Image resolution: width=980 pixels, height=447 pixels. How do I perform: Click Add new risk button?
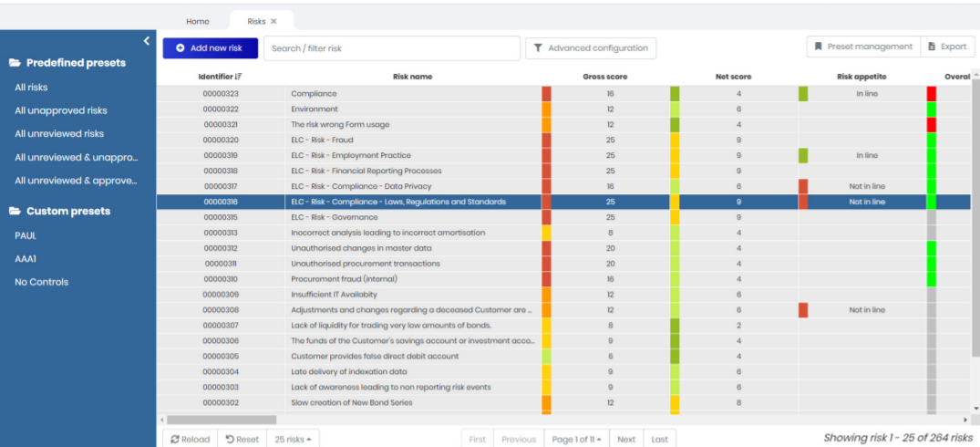[210, 48]
